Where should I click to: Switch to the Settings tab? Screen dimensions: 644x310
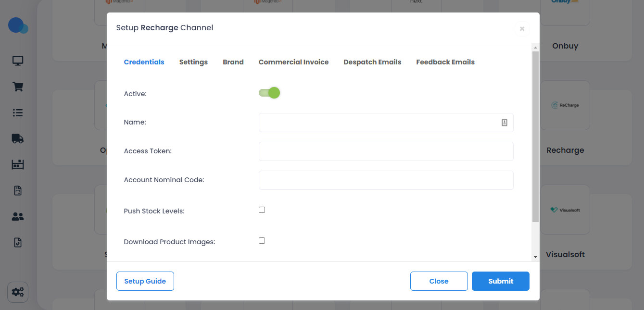[193, 62]
